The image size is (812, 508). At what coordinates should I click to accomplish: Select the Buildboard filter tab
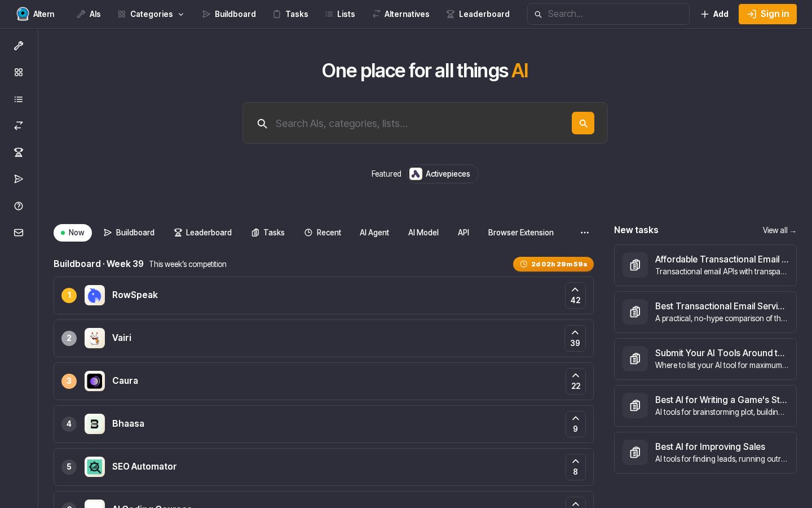point(129,233)
